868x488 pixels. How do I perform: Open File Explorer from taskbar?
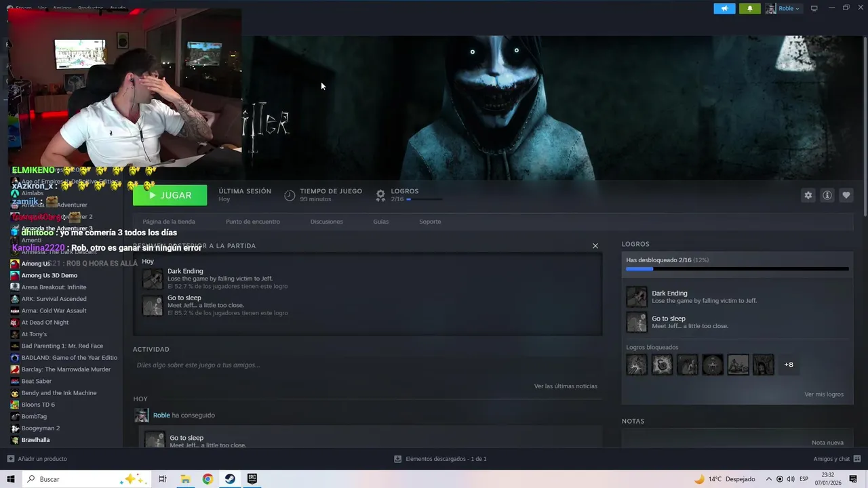pyautogui.click(x=184, y=479)
